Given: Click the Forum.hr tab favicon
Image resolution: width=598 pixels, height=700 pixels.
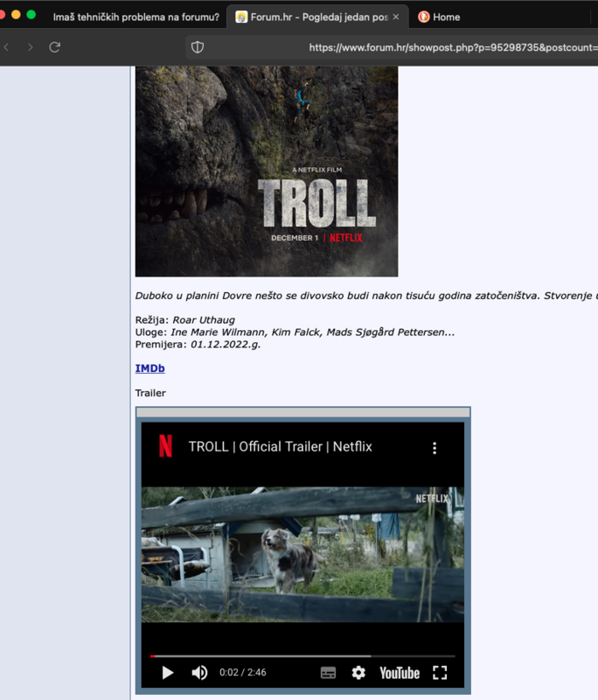Looking at the screenshot, I should click(x=241, y=17).
